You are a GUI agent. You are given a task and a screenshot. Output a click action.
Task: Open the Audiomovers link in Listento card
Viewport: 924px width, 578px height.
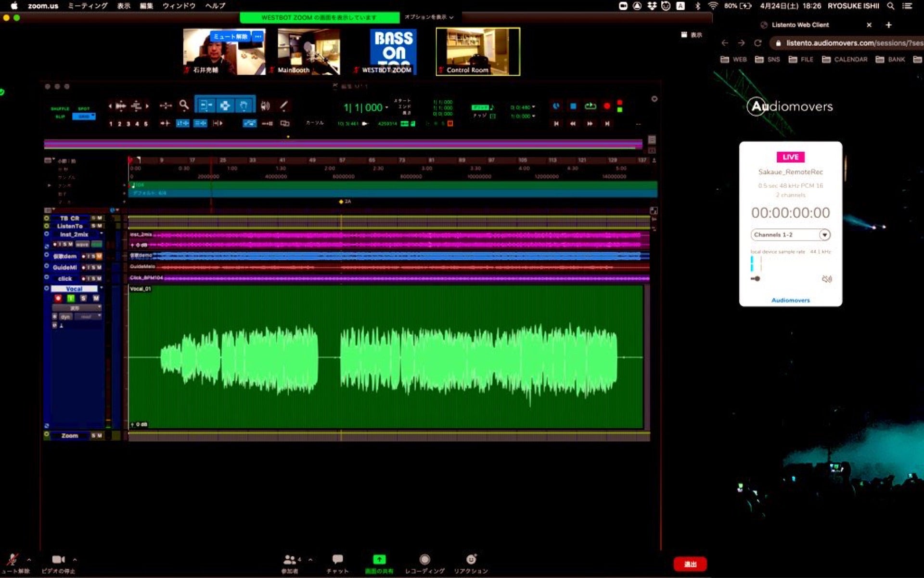point(790,300)
